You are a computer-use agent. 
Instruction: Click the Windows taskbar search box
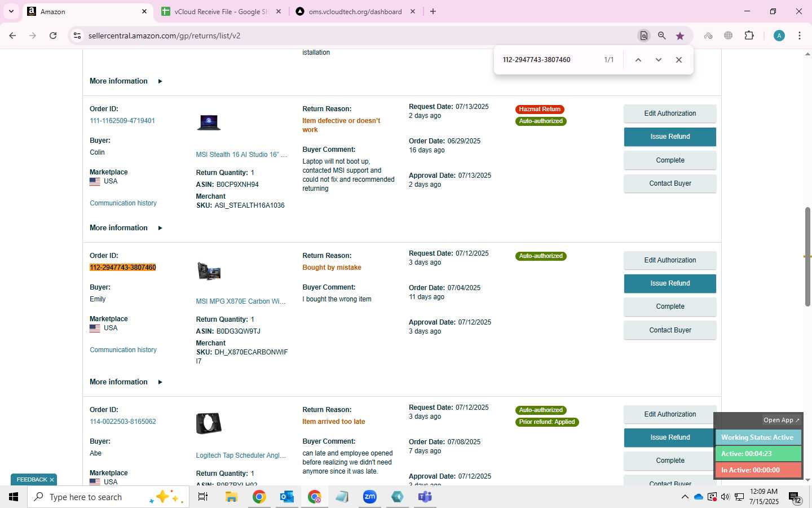click(x=108, y=497)
